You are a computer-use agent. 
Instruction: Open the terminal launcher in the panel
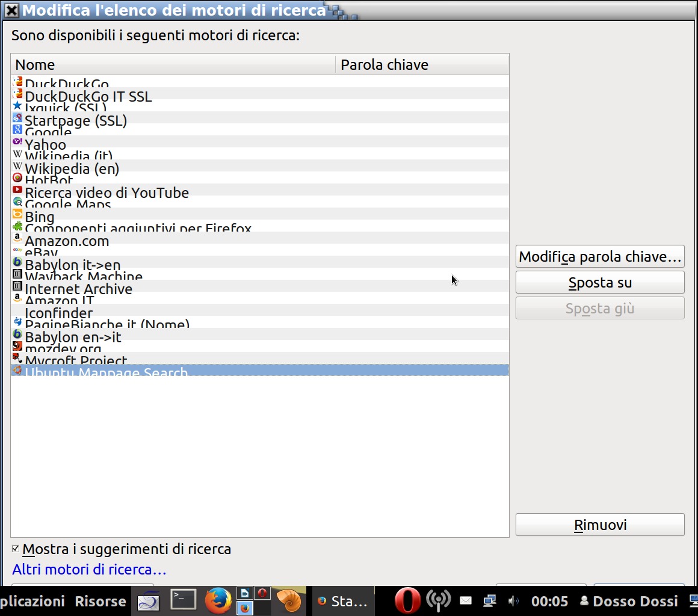click(184, 600)
